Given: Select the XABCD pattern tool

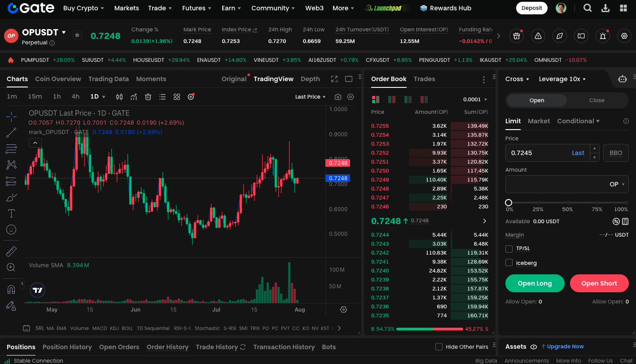Looking at the screenshot, I should (11, 165).
